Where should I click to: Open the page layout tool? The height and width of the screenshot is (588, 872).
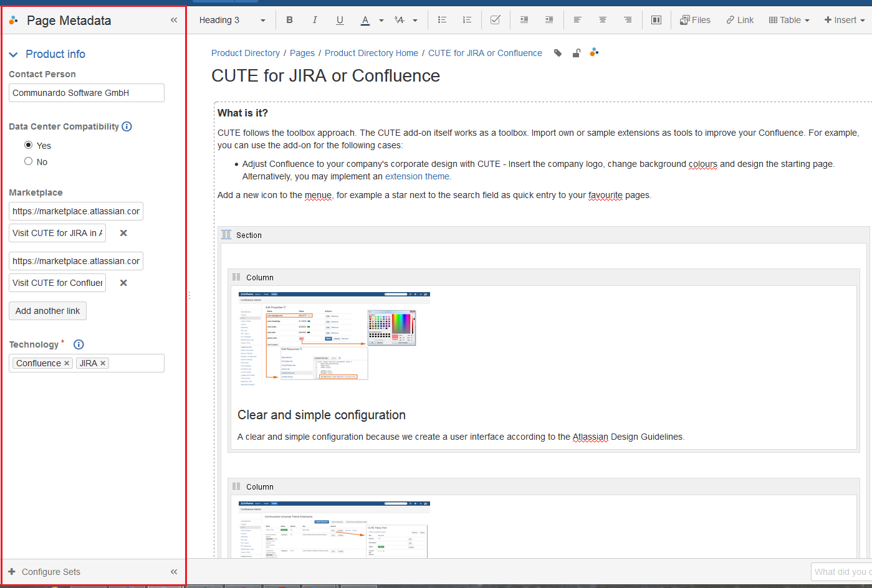pos(656,20)
